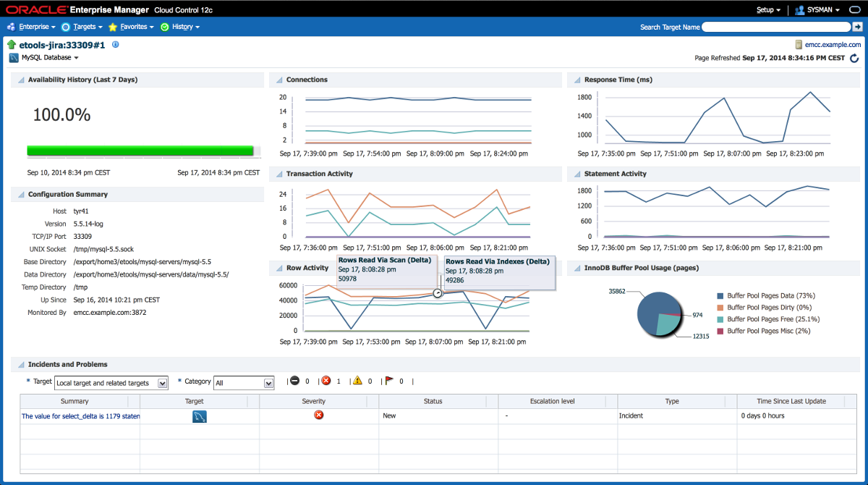Click the info icon beside etools-jira:33309#1
868x485 pixels.
click(x=115, y=45)
